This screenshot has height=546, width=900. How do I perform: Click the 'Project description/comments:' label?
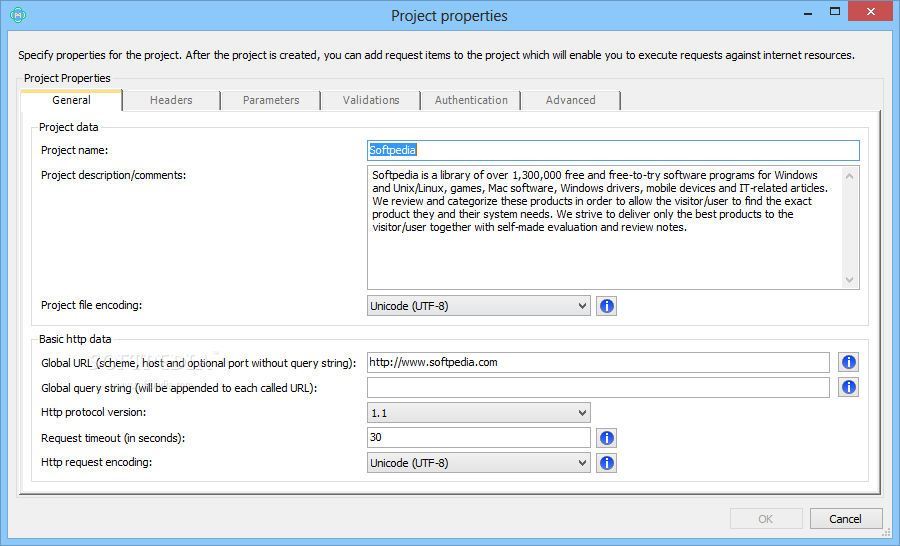pyautogui.click(x=114, y=175)
